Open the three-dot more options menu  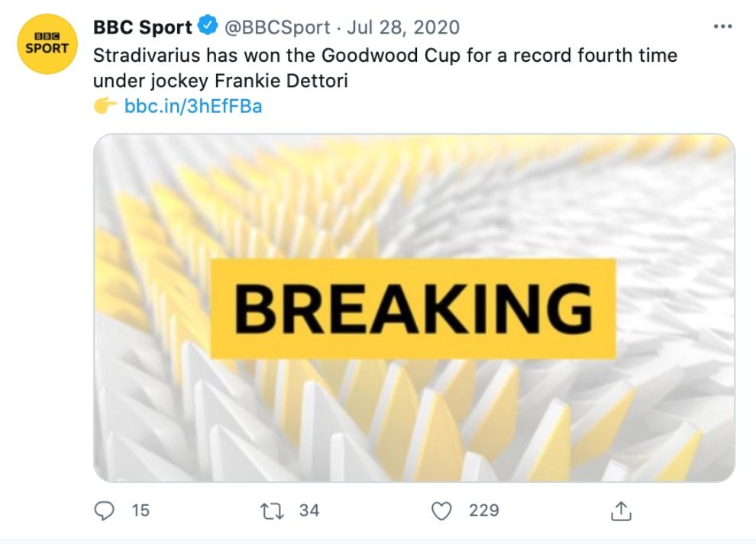722,27
